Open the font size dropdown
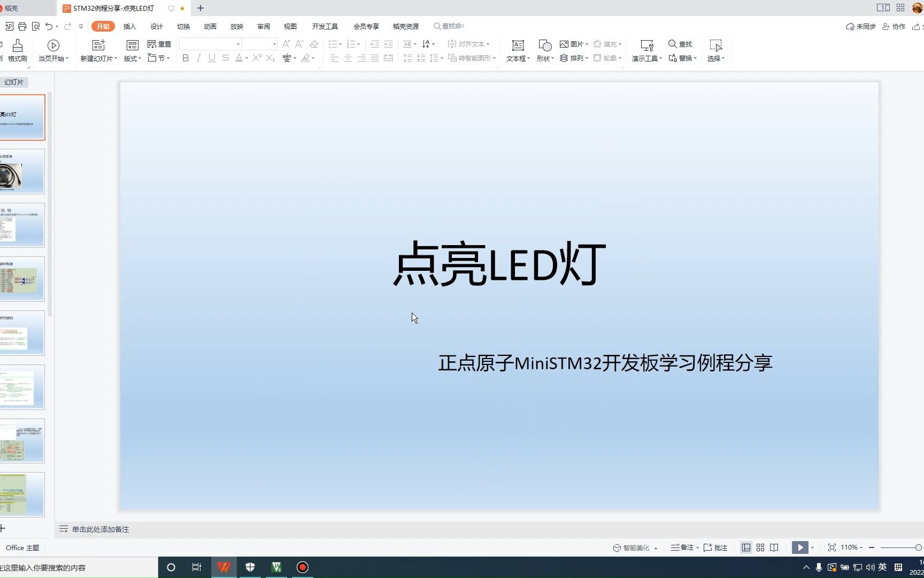This screenshot has height=578, width=924. pyautogui.click(x=274, y=44)
